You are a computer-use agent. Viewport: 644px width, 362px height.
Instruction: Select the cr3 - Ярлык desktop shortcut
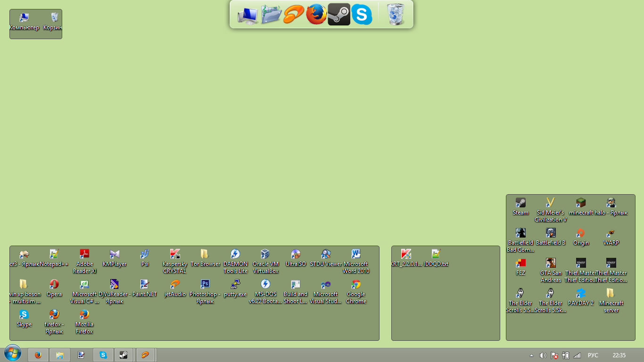point(24,258)
